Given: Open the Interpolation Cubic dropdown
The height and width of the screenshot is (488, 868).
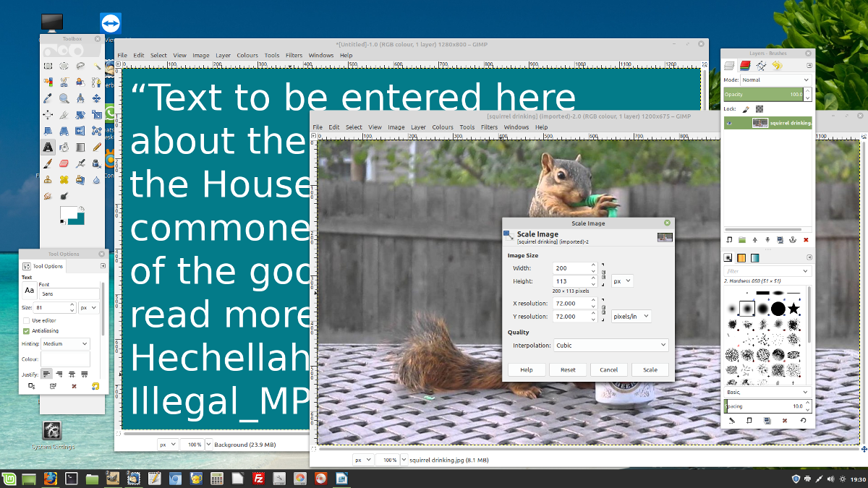Looking at the screenshot, I should coord(611,346).
